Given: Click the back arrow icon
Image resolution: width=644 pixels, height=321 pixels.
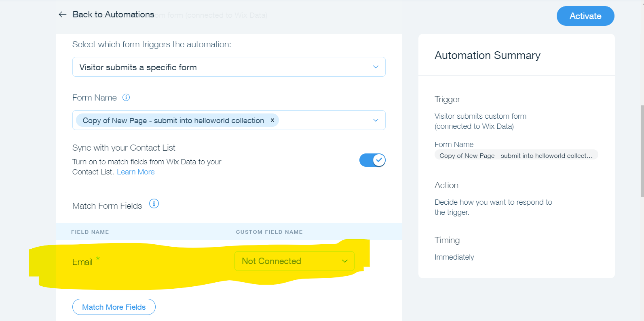Looking at the screenshot, I should [62, 15].
